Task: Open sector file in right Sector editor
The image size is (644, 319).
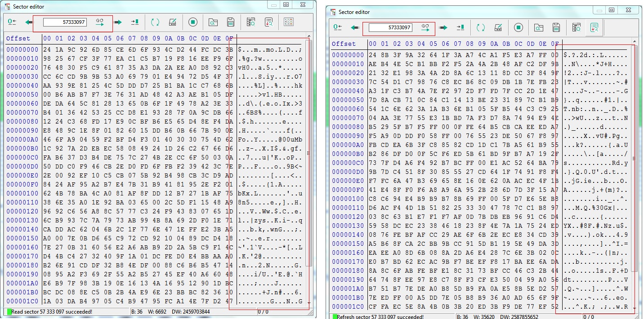Action: point(539,28)
